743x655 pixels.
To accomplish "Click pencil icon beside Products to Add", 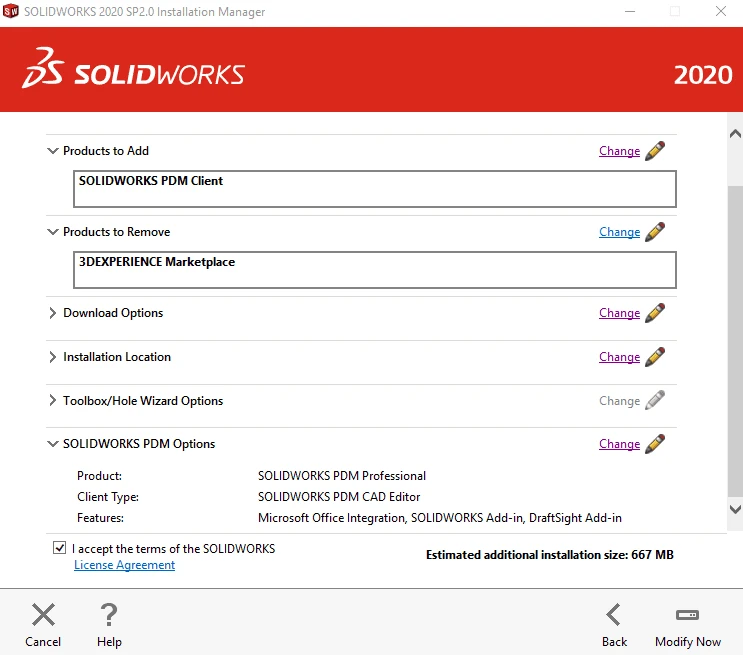I will pyautogui.click(x=655, y=151).
